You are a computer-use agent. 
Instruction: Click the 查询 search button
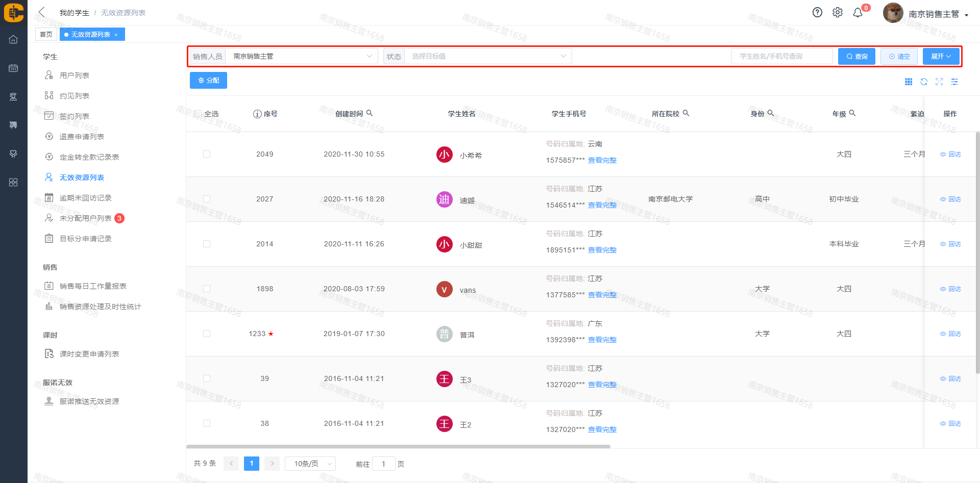tap(856, 56)
